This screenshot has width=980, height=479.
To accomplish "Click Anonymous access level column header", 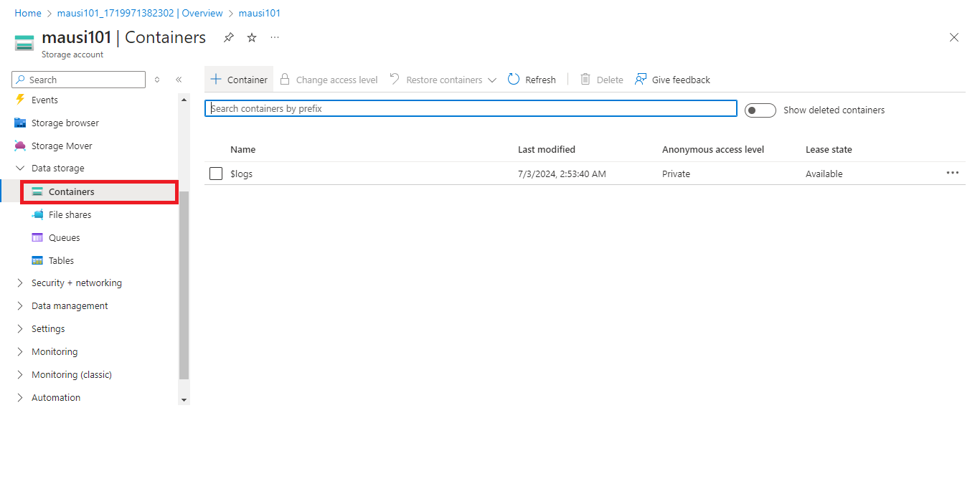I will (713, 150).
